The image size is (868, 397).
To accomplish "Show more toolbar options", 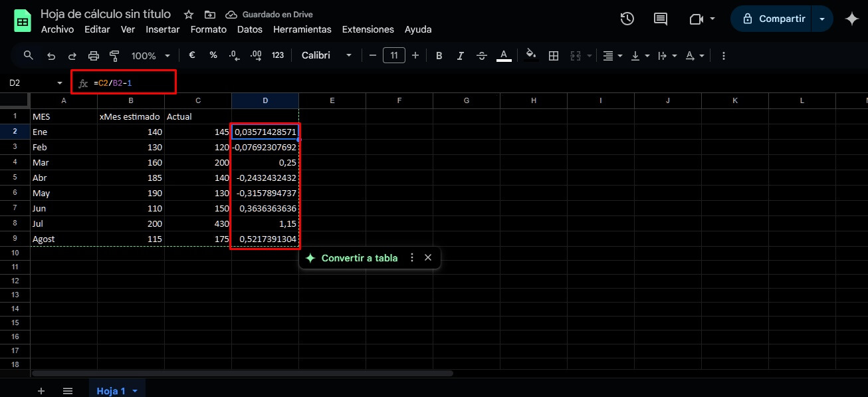I will [x=724, y=56].
